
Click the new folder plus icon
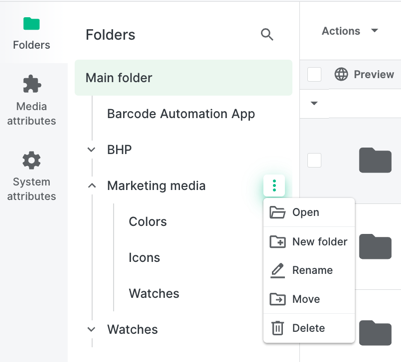pos(277,242)
